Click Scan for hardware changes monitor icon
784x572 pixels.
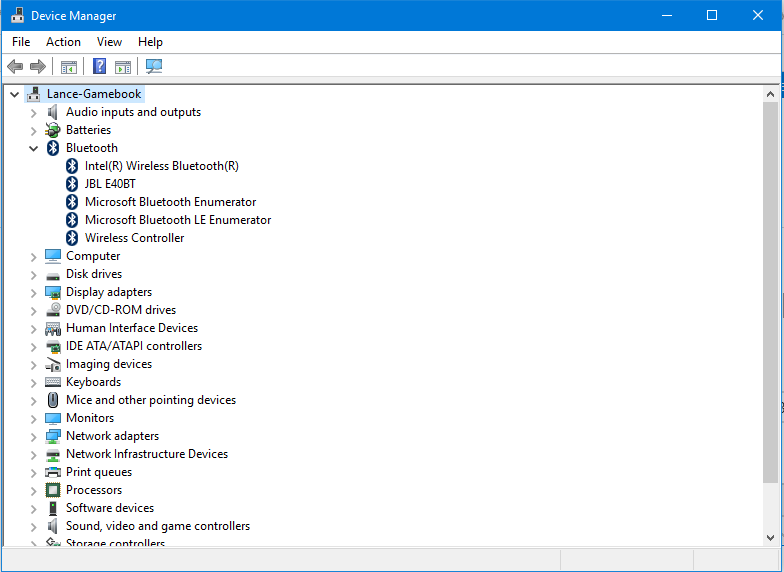pos(154,66)
